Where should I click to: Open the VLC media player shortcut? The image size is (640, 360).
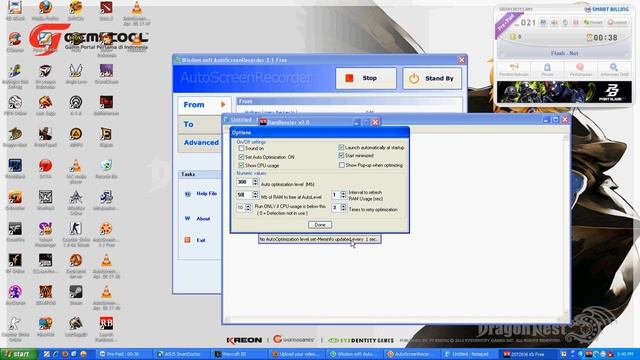pos(76,166)
